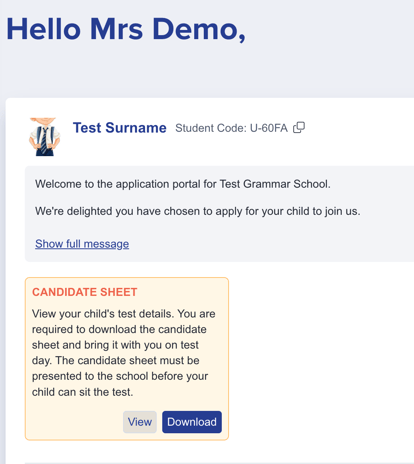The height and width of the screenshot is (464, 414).
Task: Open the Show full message link
Action: click(x=82, y=244)
